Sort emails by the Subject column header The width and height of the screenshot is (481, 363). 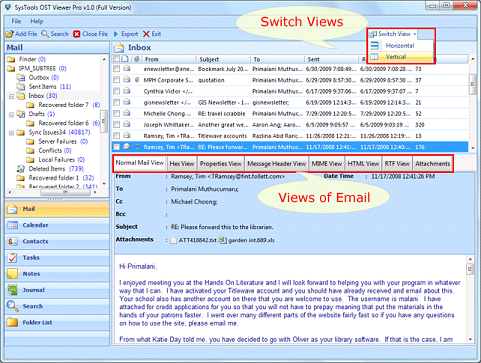(x=223, y=59)
